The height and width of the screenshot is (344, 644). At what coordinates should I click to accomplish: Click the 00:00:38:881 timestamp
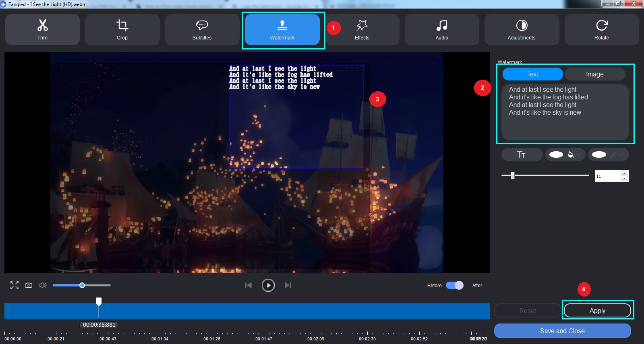99,325
